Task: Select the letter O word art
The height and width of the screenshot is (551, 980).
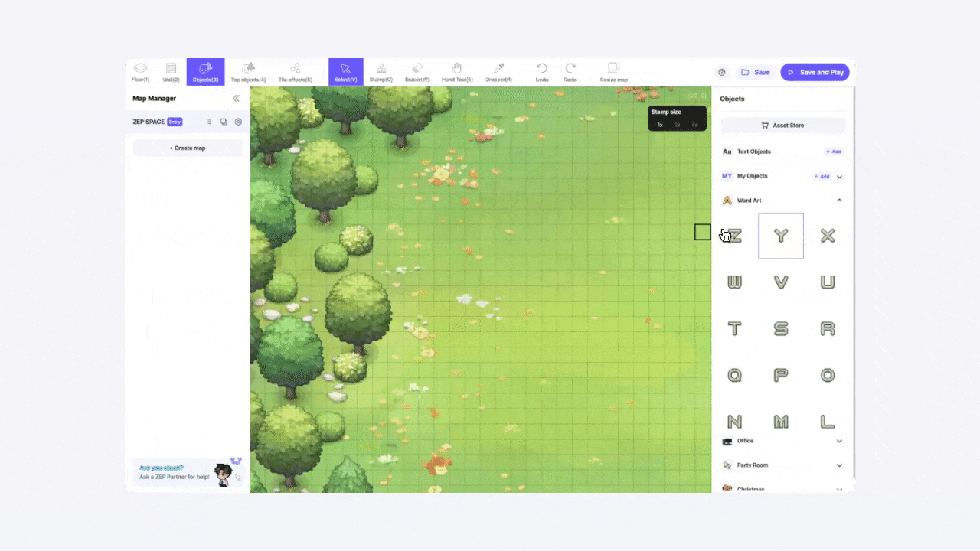Action: 828,376
